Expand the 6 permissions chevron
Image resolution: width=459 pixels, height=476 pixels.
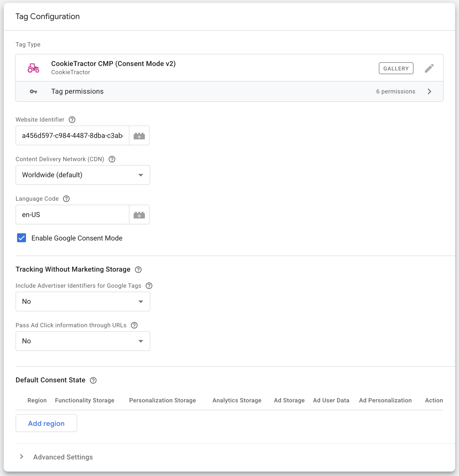point(429,91)
